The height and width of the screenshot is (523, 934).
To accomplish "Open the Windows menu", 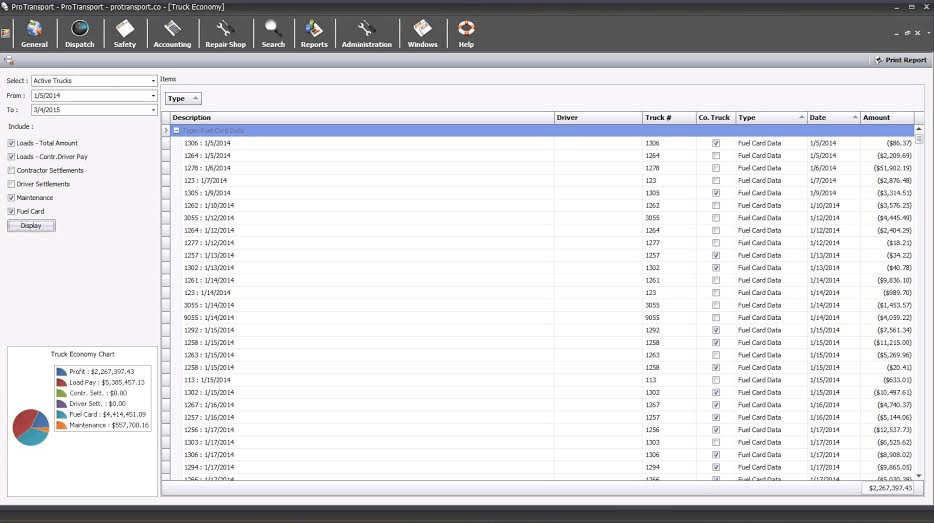I will (x=422, y=33).
